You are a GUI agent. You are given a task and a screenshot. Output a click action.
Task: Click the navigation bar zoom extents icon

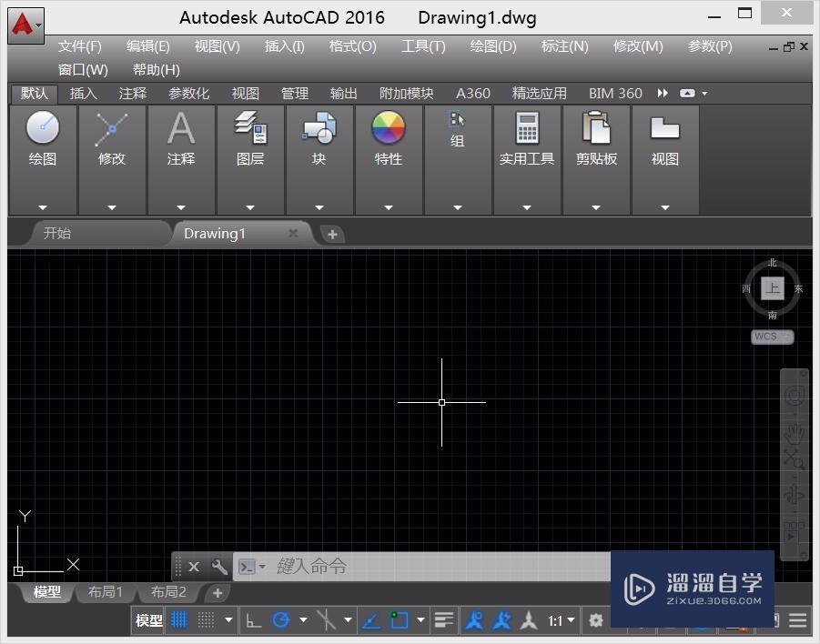point(794,458)
